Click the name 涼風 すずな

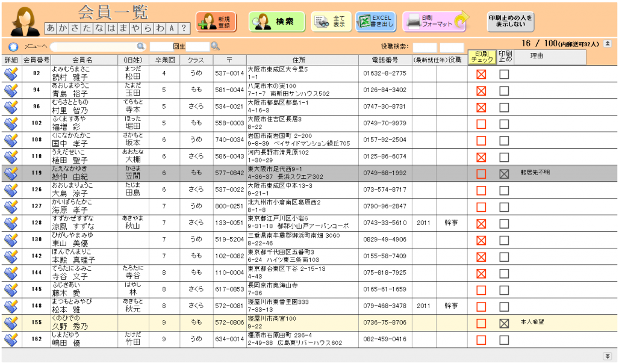tap(73, 227)
